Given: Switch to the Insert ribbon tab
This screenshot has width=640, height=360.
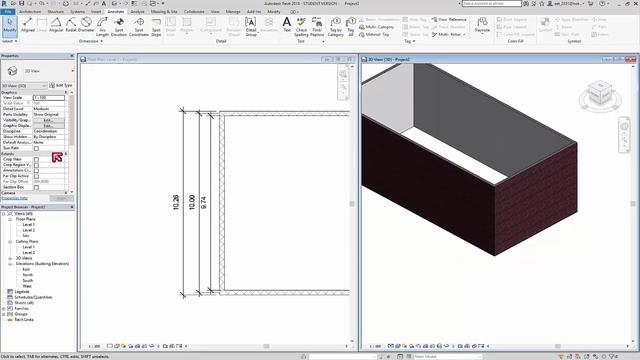Looking at the screenshot, I should coord(96,12).
